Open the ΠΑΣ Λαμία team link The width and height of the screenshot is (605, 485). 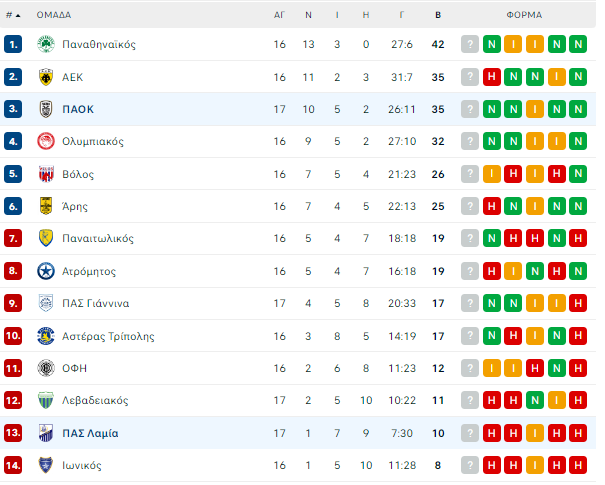point(90,433)
